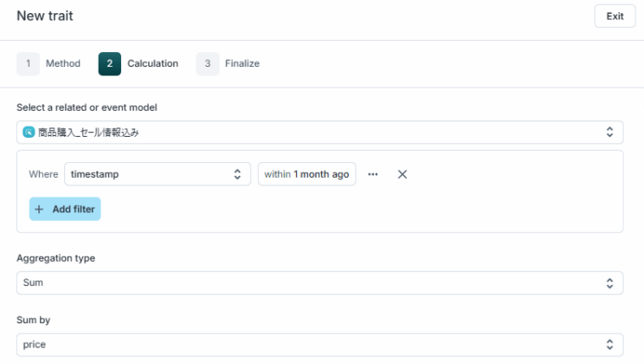
Task: Click the step 3 Finalize number badge
Action: pos(208,64)
